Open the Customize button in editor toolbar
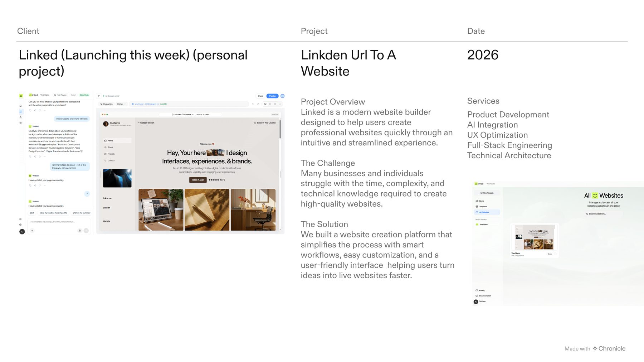Viewport: 644px width, 362px height. [107, 104]
